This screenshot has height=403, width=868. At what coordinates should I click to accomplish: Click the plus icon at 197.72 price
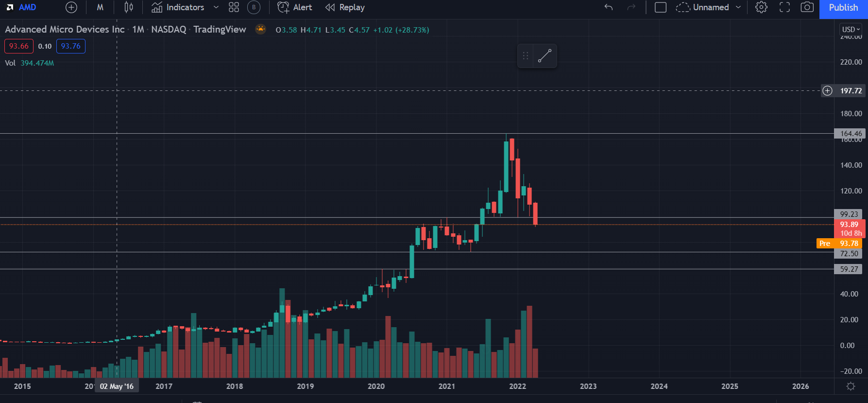(x=828, y=90)
